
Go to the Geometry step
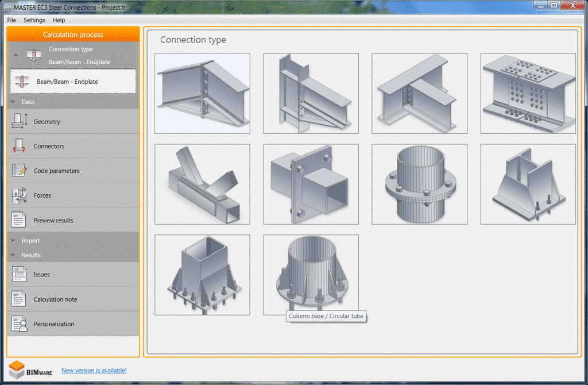click(73, 121)
